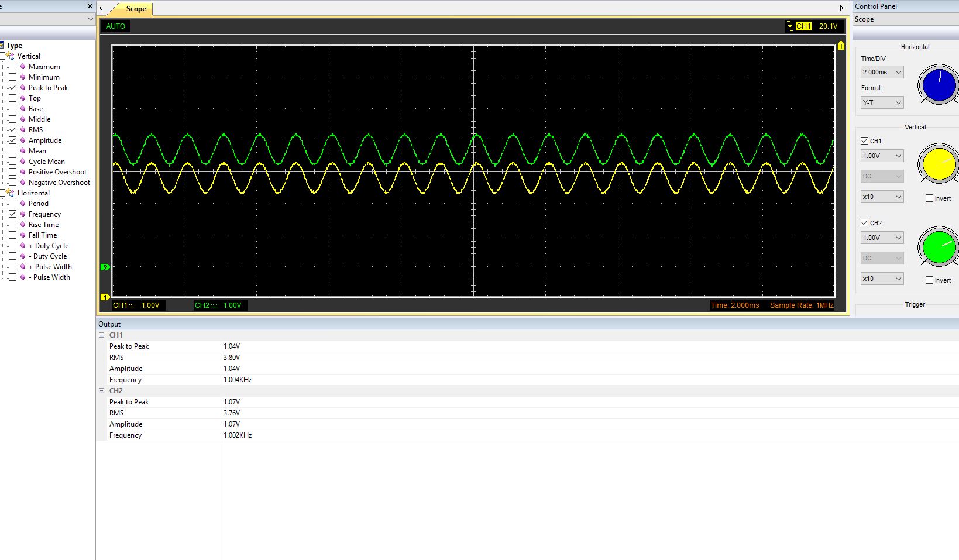Screen dimensions: 959x560
Task: Click the green CH2 ground level marker
Action: [105, 267]
